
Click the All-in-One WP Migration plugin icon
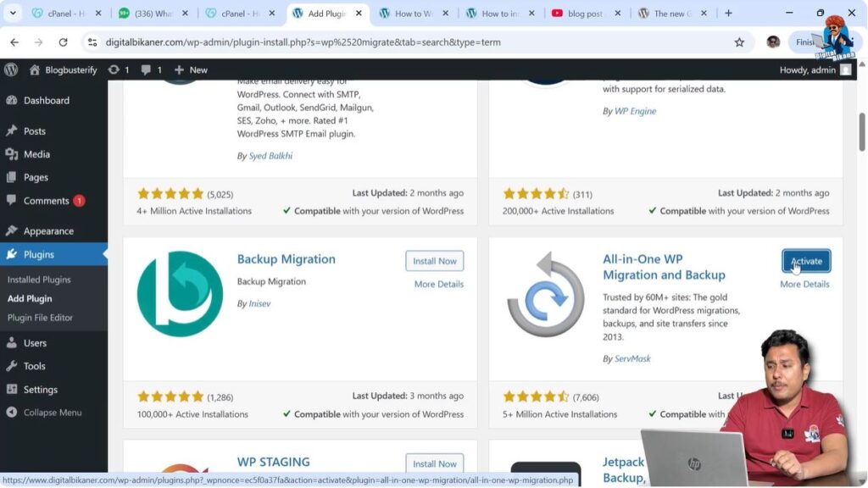(546, 294)
